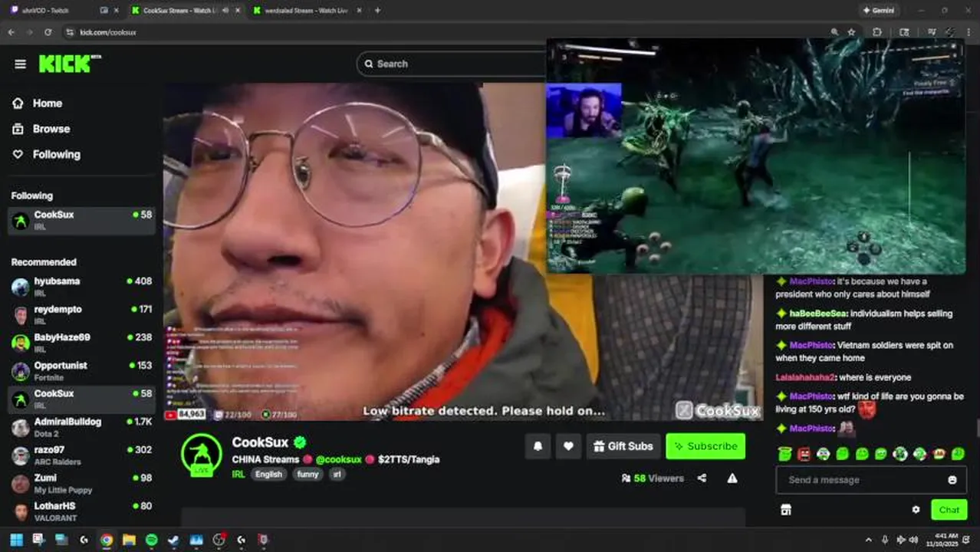
Task: Click the picture-in-picture game video
Action: pos(755,156)
